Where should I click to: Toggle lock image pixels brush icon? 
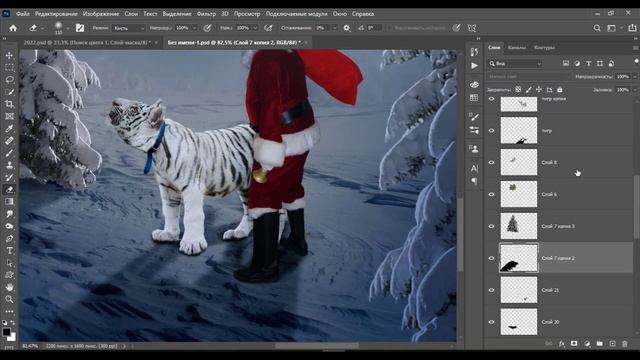click(x=529, y=89)
